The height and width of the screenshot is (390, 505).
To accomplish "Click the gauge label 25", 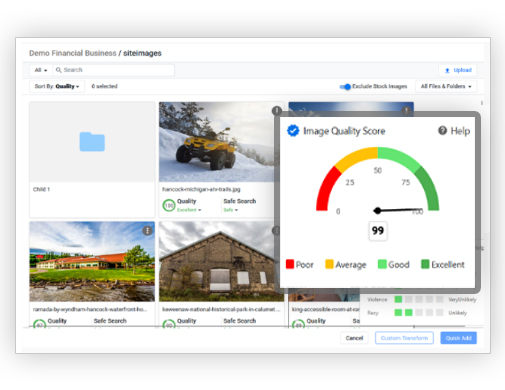I will (350, 182).
